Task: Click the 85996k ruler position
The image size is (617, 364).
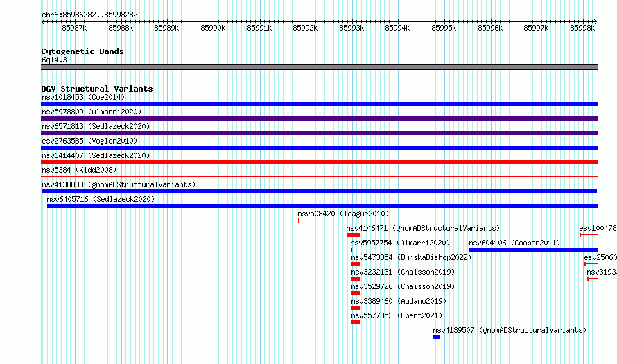Action: (x=490, y=28)
